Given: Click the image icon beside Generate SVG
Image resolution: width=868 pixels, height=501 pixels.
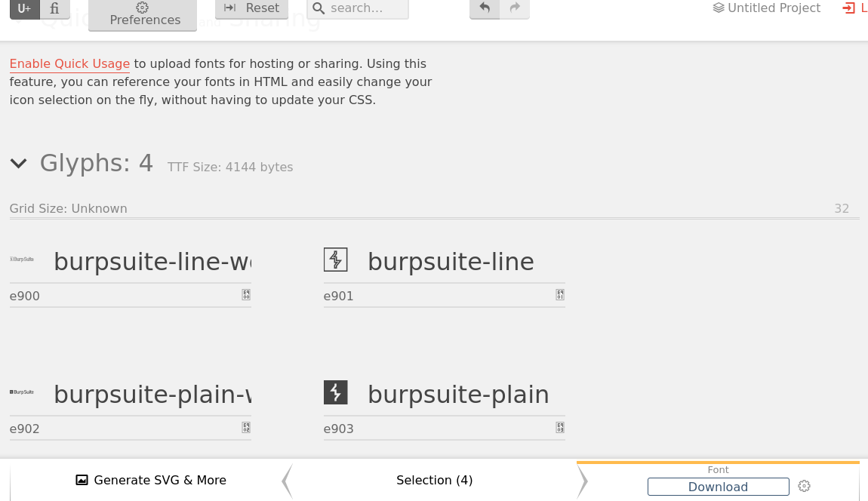Looking at the screenshot, I should [x=82, y=480].
